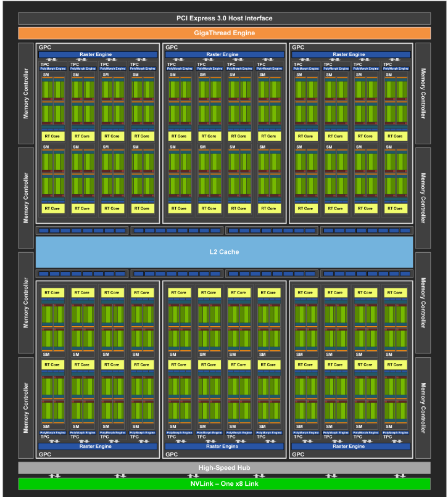Select the orange GigaThread Engine block
This screenshot has width=448, height=497.
click(224, 33)
